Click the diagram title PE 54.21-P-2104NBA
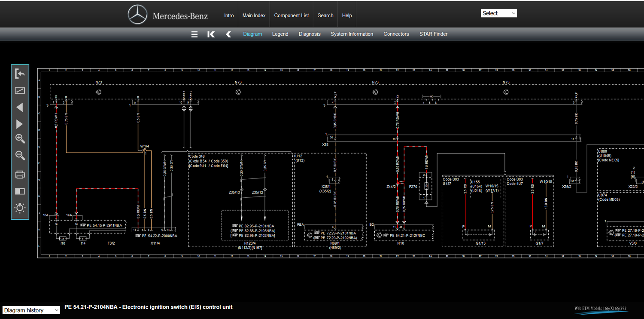The width and height of the screenshot is (644, 319). tap(149, 307)
